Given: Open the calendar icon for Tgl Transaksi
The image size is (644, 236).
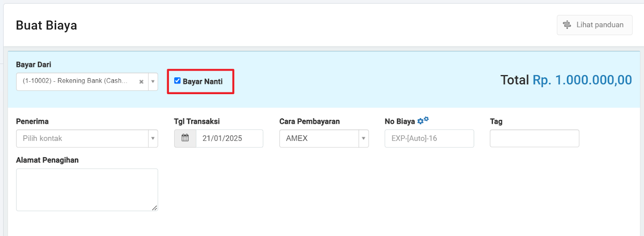Looking at the screenshot, I should click(x=185, y=138).
